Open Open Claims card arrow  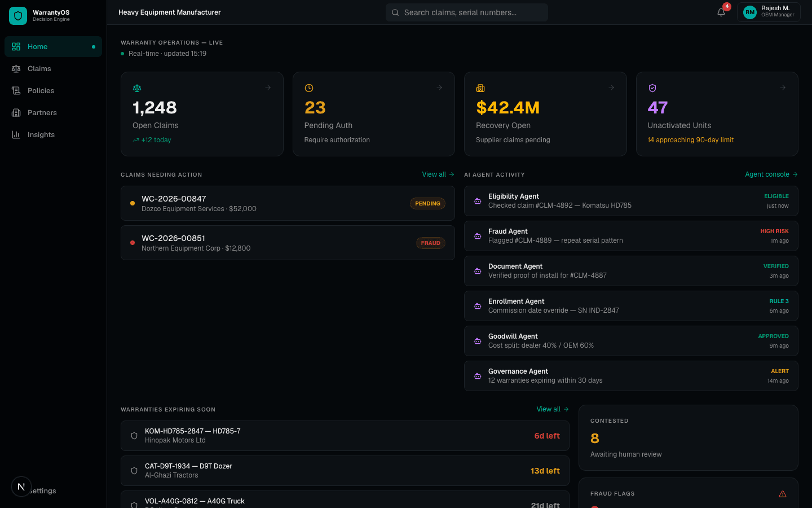[268, 87]
